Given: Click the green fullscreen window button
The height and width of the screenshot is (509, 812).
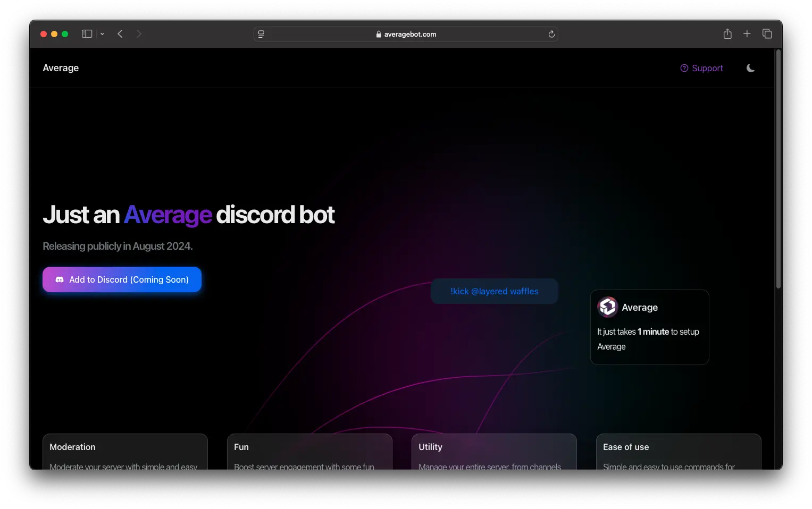Looking at the screenshot, I should [65, 34].
